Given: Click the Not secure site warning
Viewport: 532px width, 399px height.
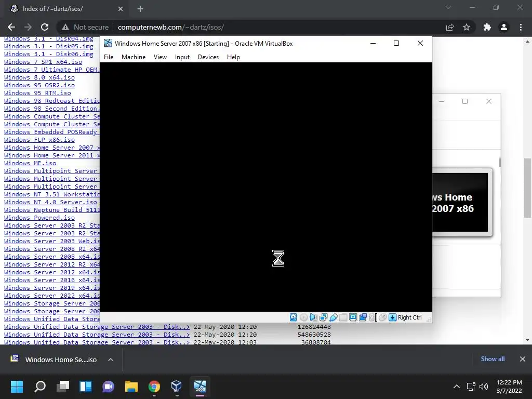Looking at the screenshot, I should coord(85,27).
